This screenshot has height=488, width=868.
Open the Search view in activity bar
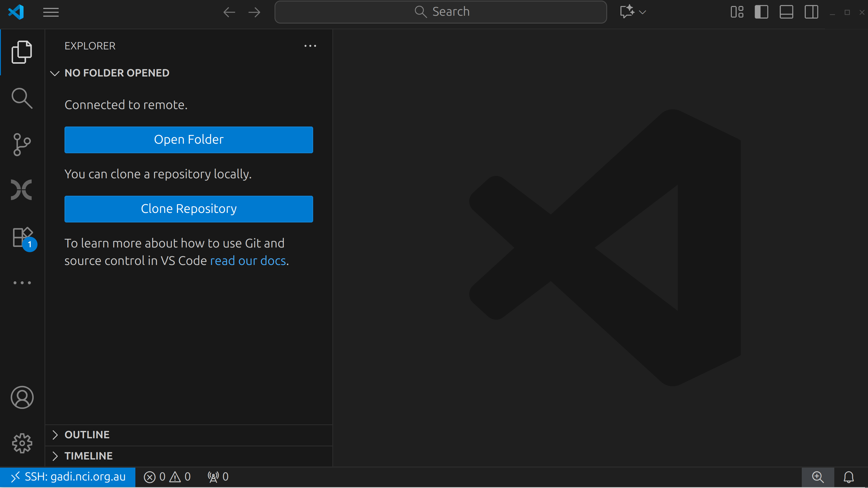click(22, 98)
